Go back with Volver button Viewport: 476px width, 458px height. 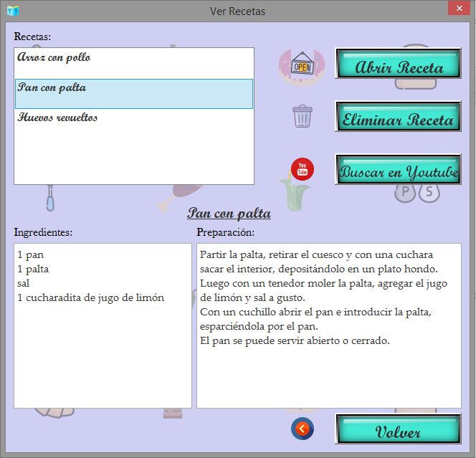coord(398,429)
